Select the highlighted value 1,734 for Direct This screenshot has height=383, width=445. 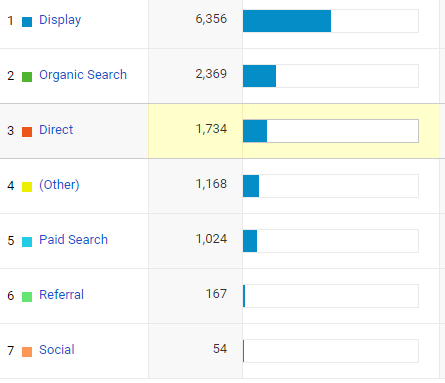tap(211, 129)
